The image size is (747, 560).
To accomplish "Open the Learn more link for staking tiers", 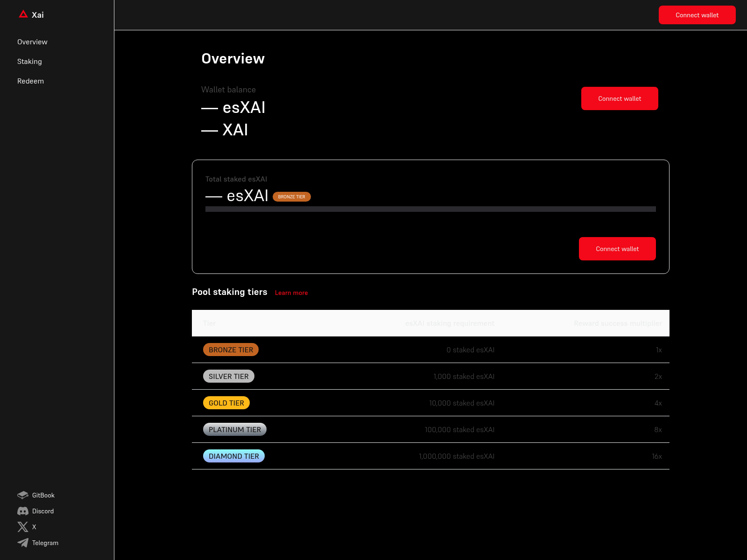I will (291, 293).
